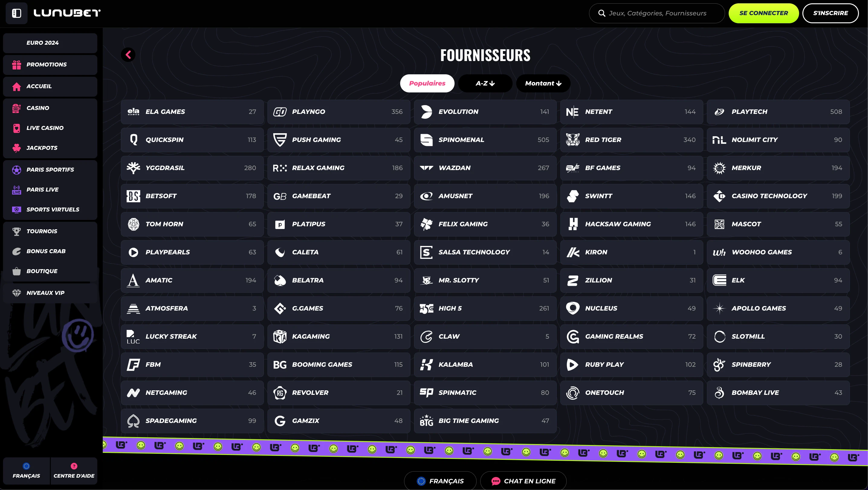
Task: Click the games search field
Action: pyautogui.click(x=657, y=13)
